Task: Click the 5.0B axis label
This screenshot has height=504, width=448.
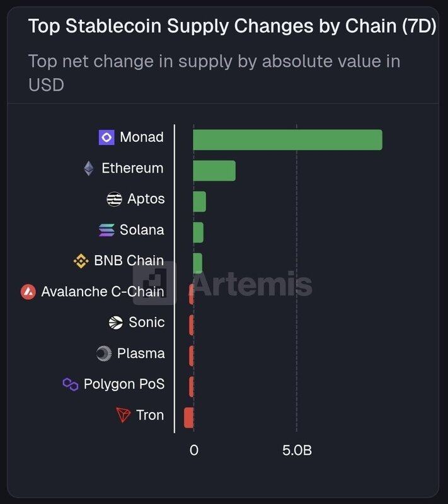Action: coord(296,451)
